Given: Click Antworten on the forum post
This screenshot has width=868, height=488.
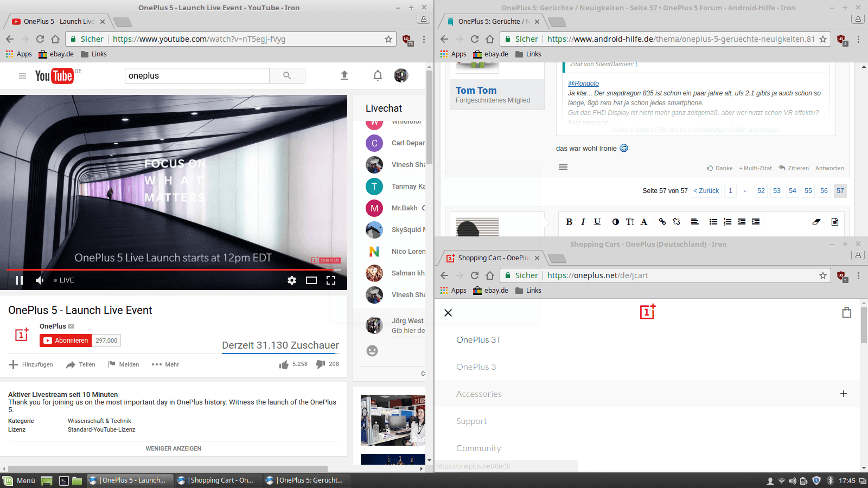Looking at the screenshot, I should pos(829,168).
